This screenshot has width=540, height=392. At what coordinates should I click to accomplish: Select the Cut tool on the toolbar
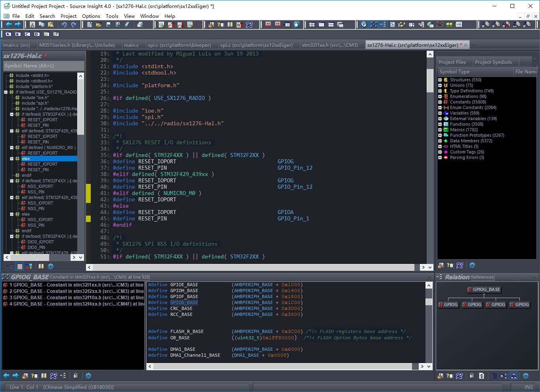coord(32,25)
